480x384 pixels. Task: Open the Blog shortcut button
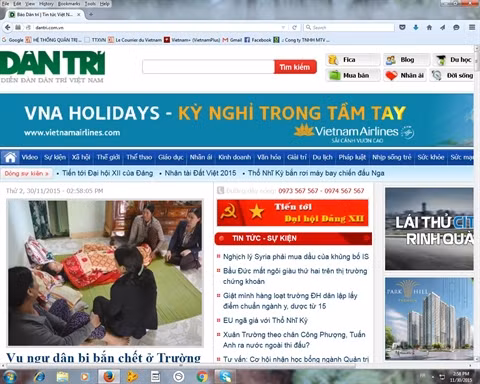pyautogui.click(x=406, y=60)
